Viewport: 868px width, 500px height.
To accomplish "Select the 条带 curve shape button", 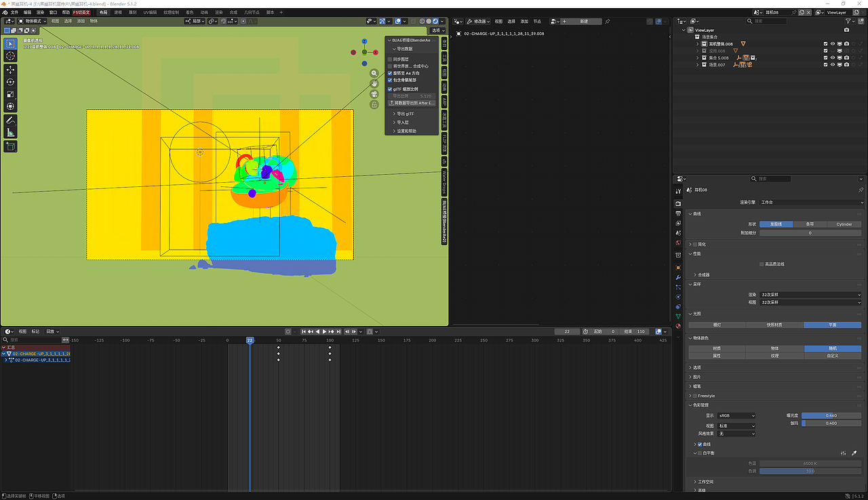I will 810,224.
